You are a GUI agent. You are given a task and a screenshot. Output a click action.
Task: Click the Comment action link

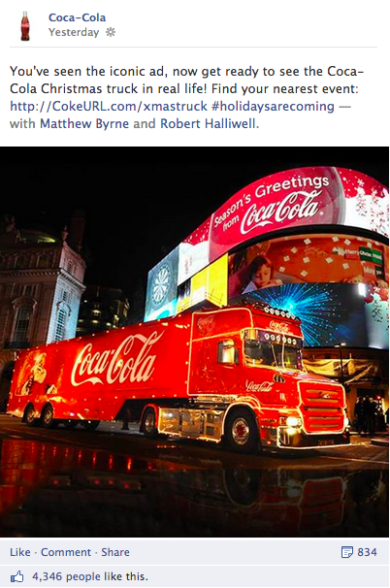click(66, 552)
